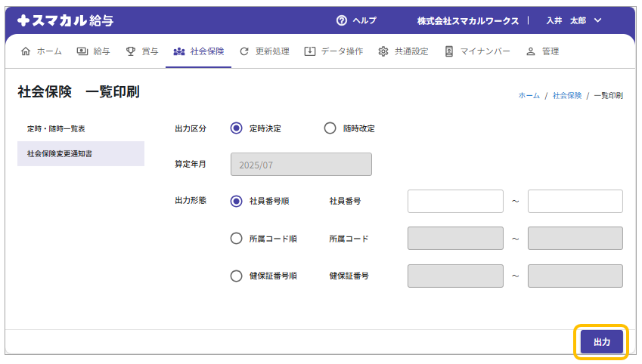
Task: Switch to the 社会保険 tab
Action: pyautogui.click(x=199, y=51)
